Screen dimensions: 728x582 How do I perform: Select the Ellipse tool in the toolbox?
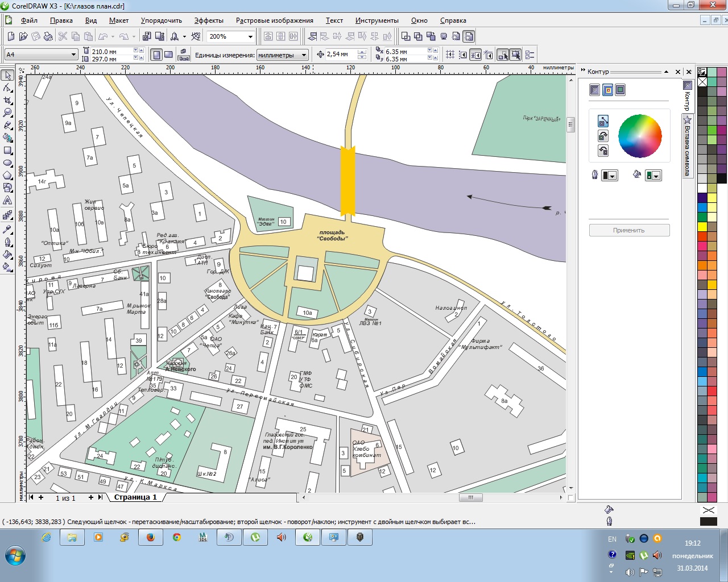[x=7, y=163]
